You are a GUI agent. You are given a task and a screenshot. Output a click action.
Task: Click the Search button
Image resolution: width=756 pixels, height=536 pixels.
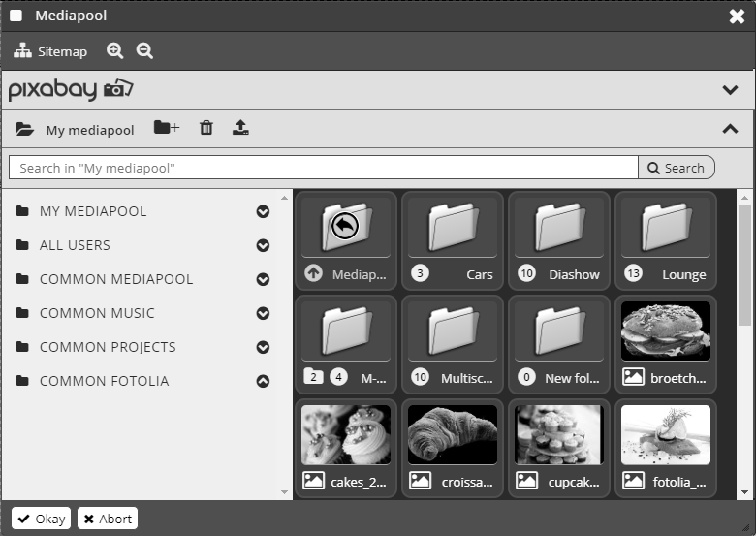677,168
